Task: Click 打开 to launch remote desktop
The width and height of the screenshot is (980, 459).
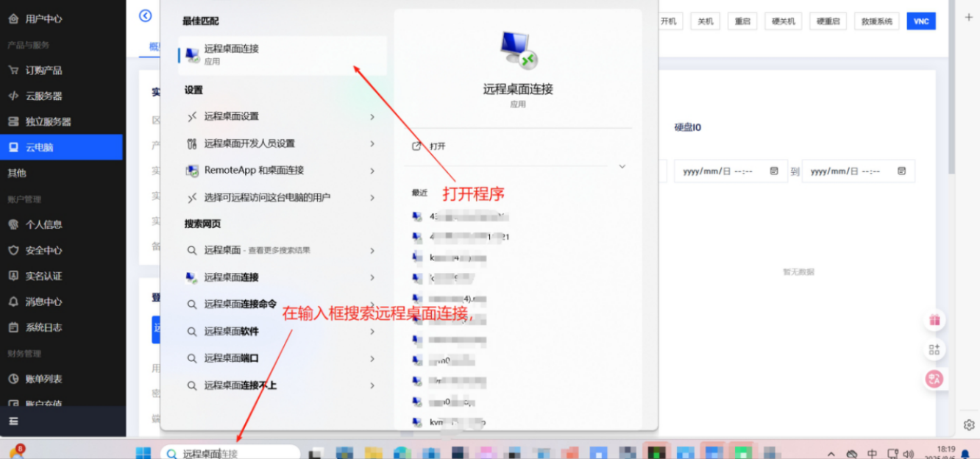Action: point(437,146)
